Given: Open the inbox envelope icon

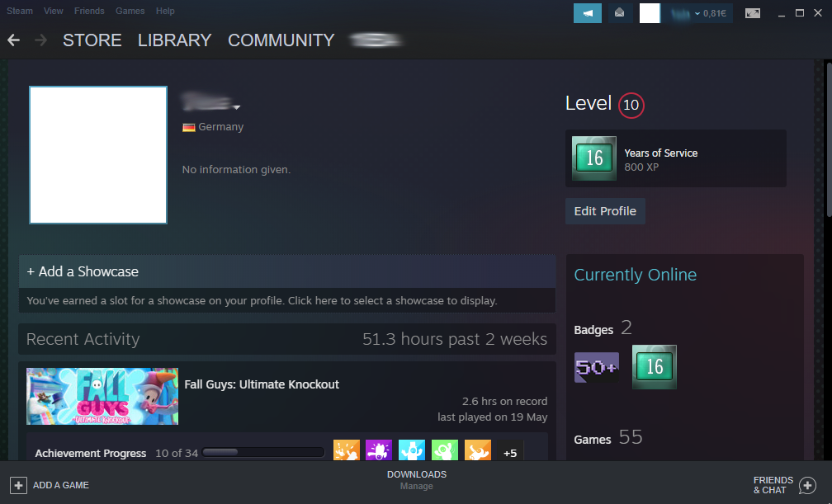Looking at the screenshot, I should [619, 13].
